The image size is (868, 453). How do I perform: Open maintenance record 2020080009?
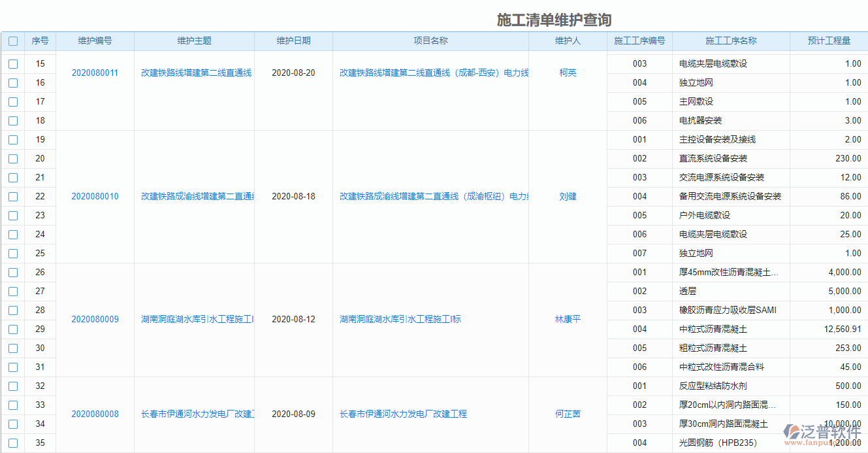pyautogui.click(x=95, y=320)
